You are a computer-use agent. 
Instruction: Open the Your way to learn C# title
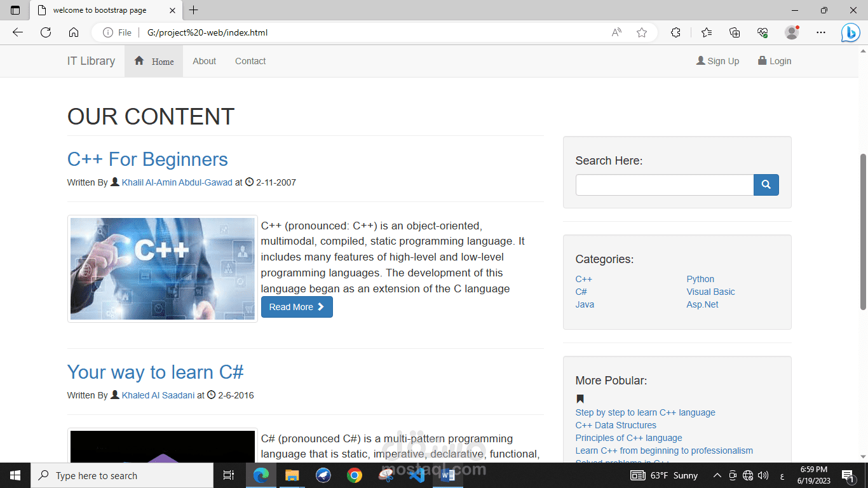tap(156, 372)
